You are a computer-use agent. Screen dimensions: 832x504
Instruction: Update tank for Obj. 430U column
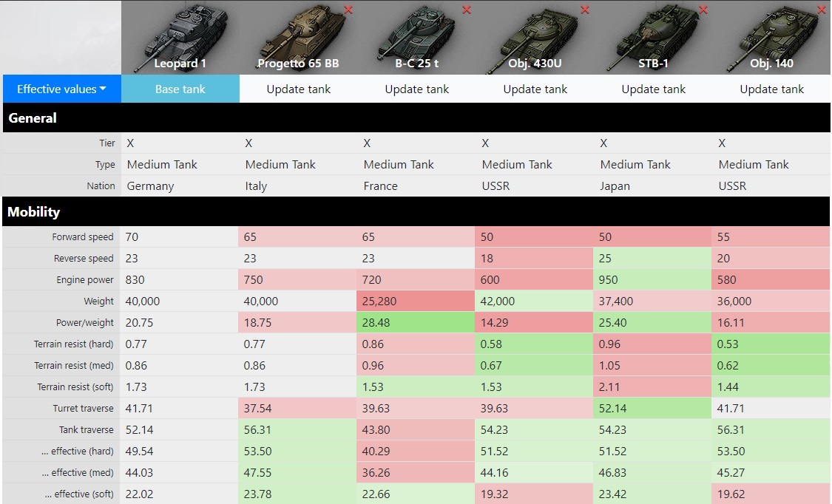(x=535, y=89)
